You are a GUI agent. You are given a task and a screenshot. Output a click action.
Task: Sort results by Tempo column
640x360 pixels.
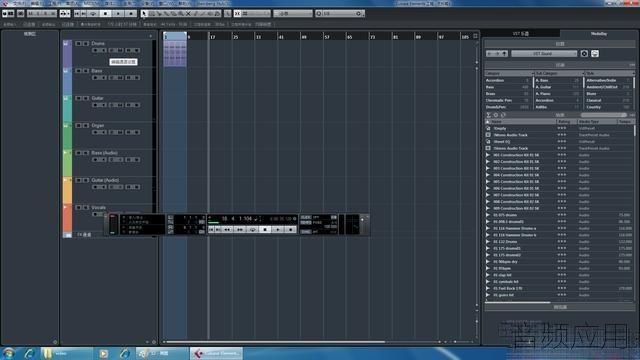pos(625,122)
